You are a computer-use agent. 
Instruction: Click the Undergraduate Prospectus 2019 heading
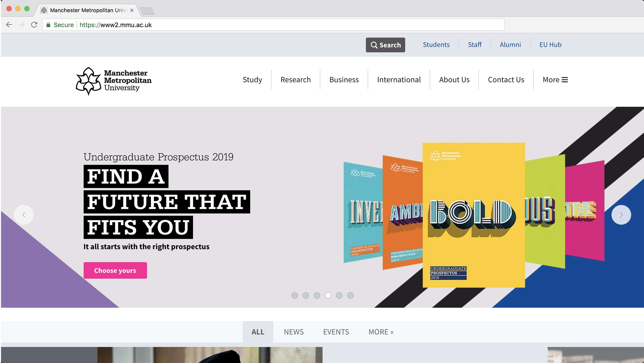[158, 157]
